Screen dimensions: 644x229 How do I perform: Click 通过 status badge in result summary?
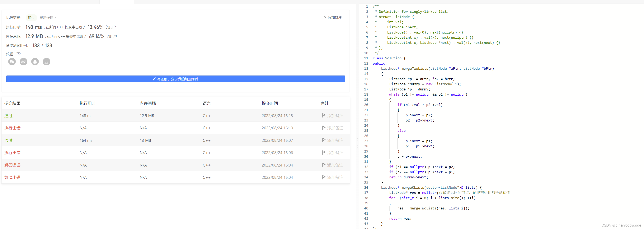point(31,18)
